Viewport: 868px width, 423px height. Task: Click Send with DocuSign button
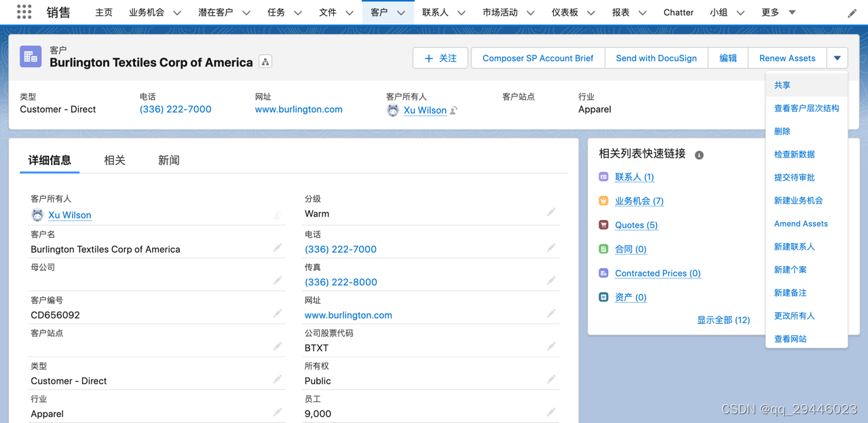[x=656, y=58]
